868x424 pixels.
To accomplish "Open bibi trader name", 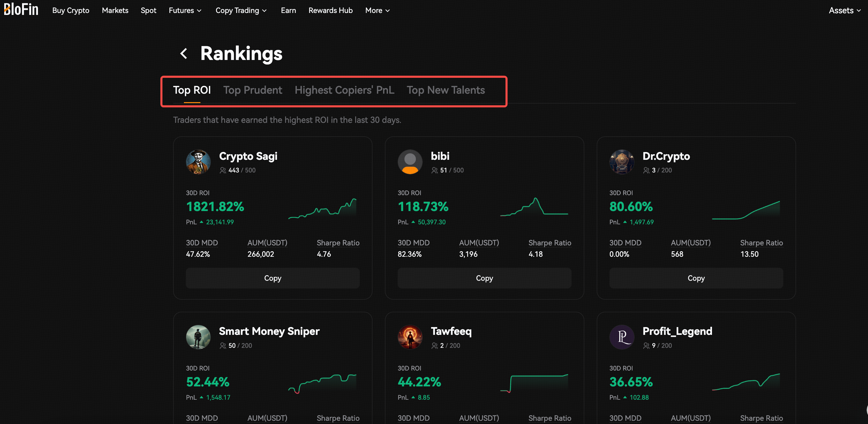I will click(440, 156).
